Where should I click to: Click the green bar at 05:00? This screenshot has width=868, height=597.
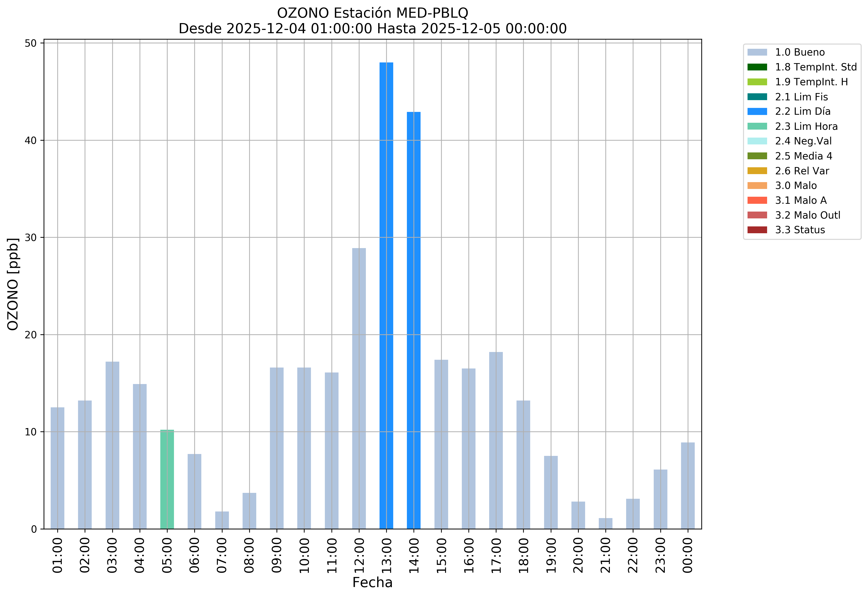[167, 479]
